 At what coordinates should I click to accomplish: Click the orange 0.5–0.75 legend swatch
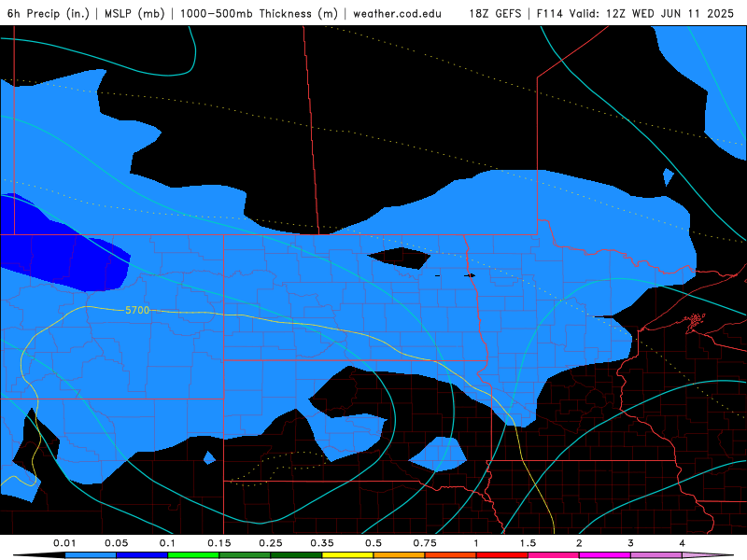[x=400, y=555]
